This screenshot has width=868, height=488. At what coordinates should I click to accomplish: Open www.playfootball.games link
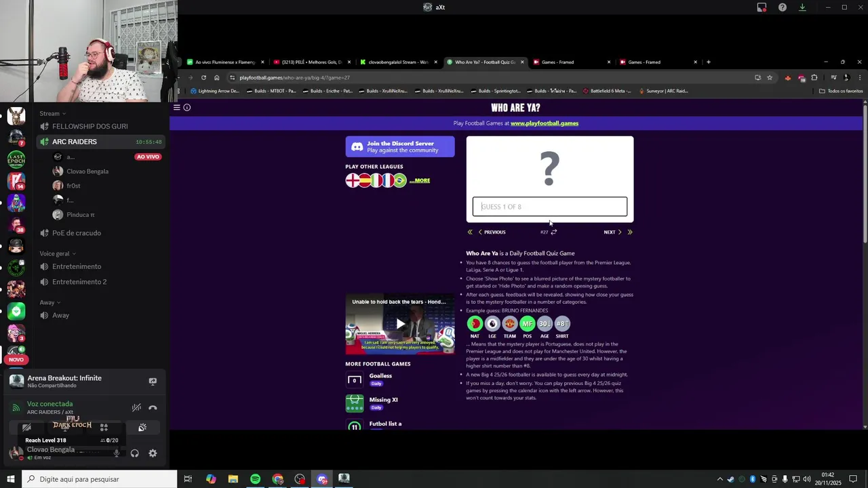[x=545, y=123]
